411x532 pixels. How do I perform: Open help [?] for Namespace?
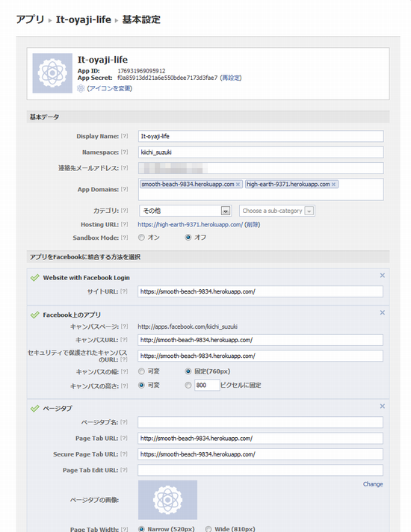pyautogui.click(x=125, y=152)
